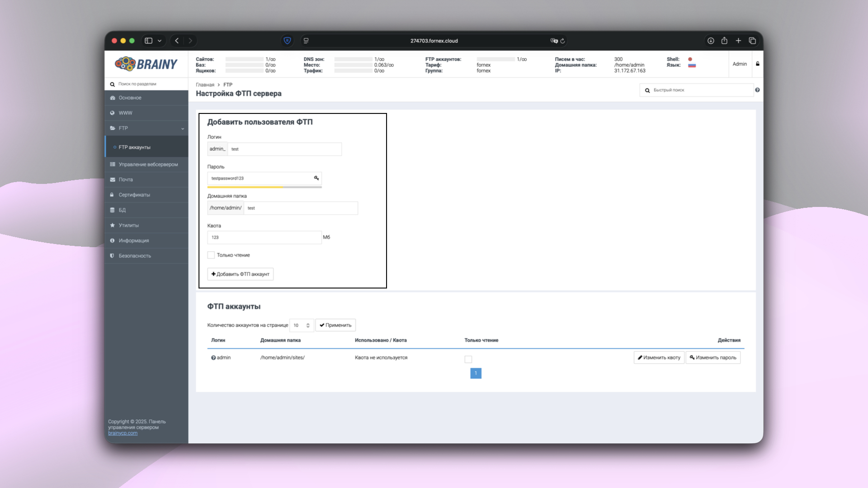
Task: Click the Brainy logo
Action: click(146, 64)
